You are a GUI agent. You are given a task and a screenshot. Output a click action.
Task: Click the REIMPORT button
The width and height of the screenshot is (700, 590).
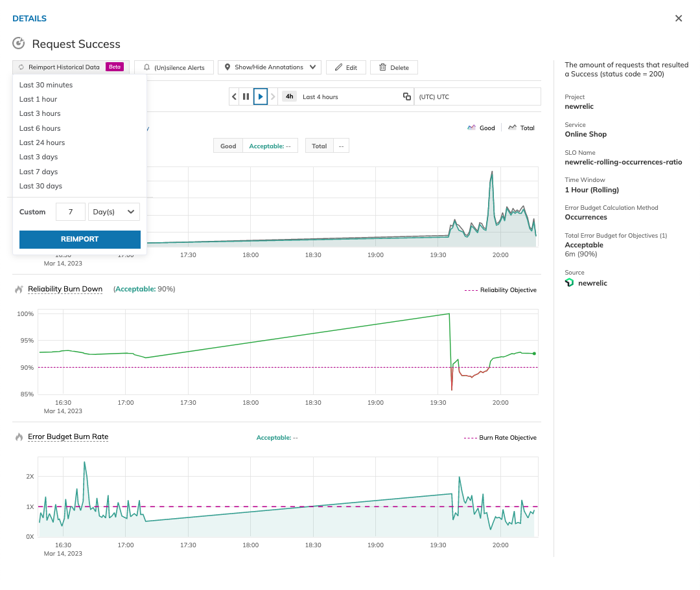[x=80, y=240]
